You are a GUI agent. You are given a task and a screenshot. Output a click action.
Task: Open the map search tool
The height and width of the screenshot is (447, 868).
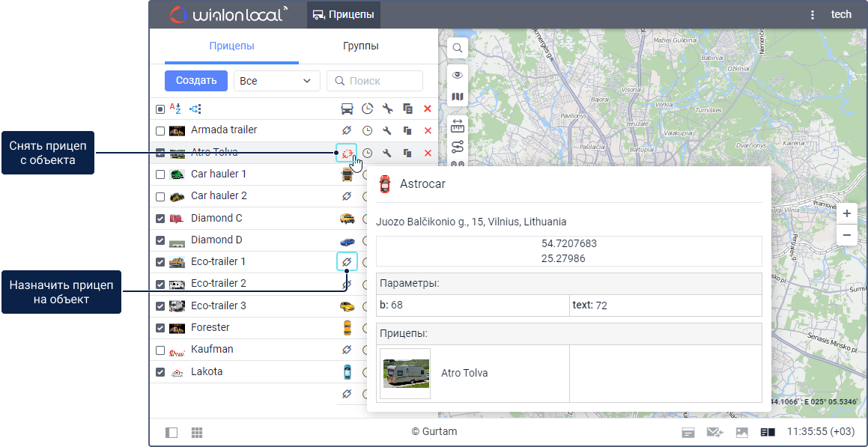pos(458,49)
